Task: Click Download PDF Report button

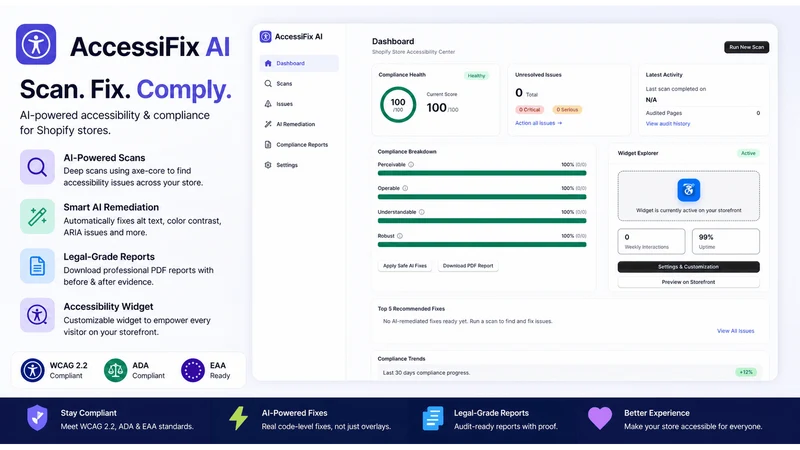Action: (468, 266)
